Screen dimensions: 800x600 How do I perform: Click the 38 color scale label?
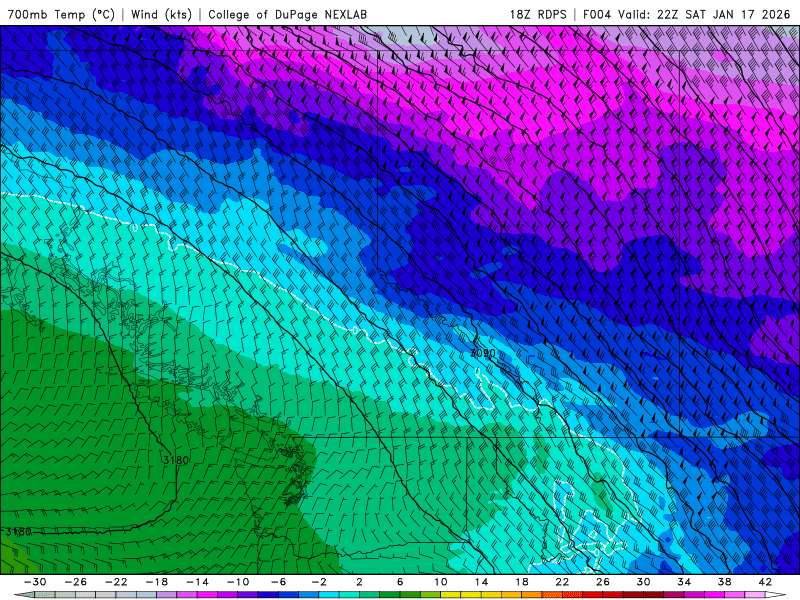click(724, 582)
